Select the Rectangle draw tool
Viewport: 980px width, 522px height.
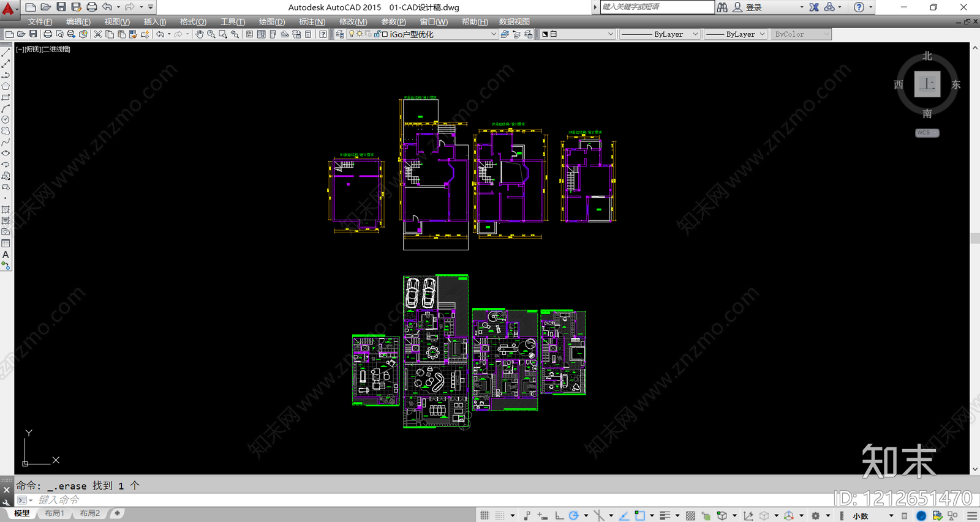tap(6, 97)
